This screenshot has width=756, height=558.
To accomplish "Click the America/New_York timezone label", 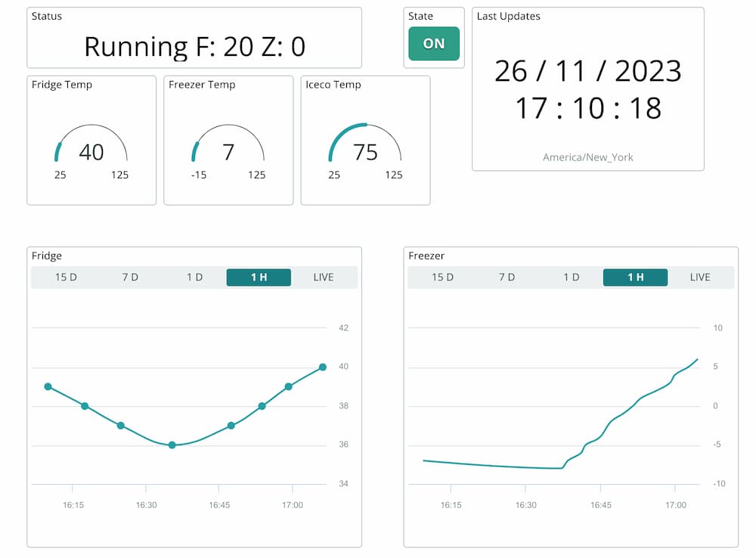I will 588,157.
